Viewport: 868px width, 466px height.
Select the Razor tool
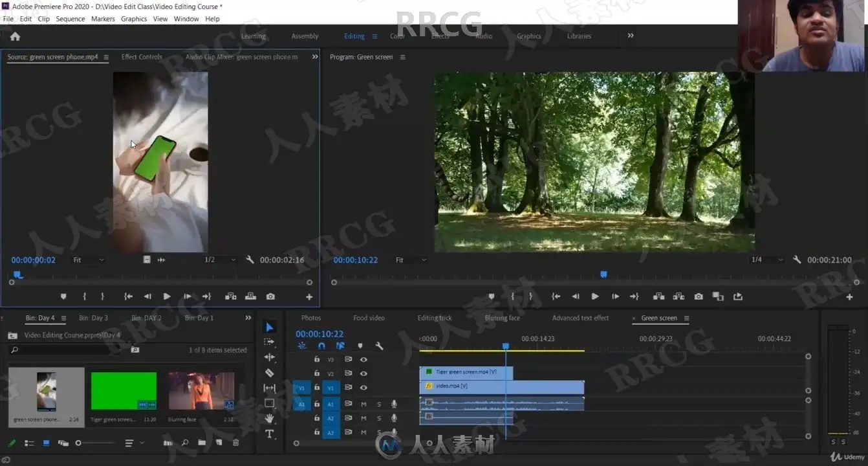[270, 373]
